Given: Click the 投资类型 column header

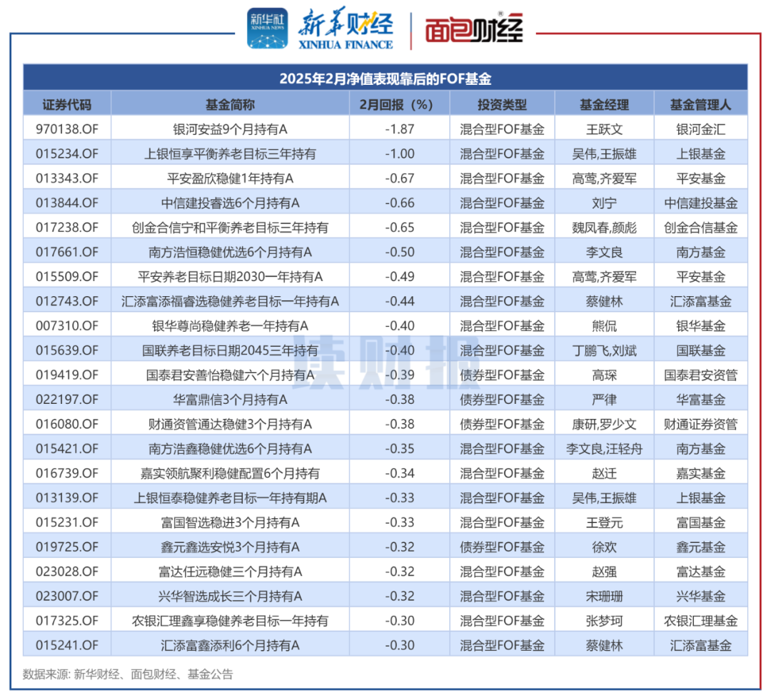Looking at the screenshot, I should [501, 104].
